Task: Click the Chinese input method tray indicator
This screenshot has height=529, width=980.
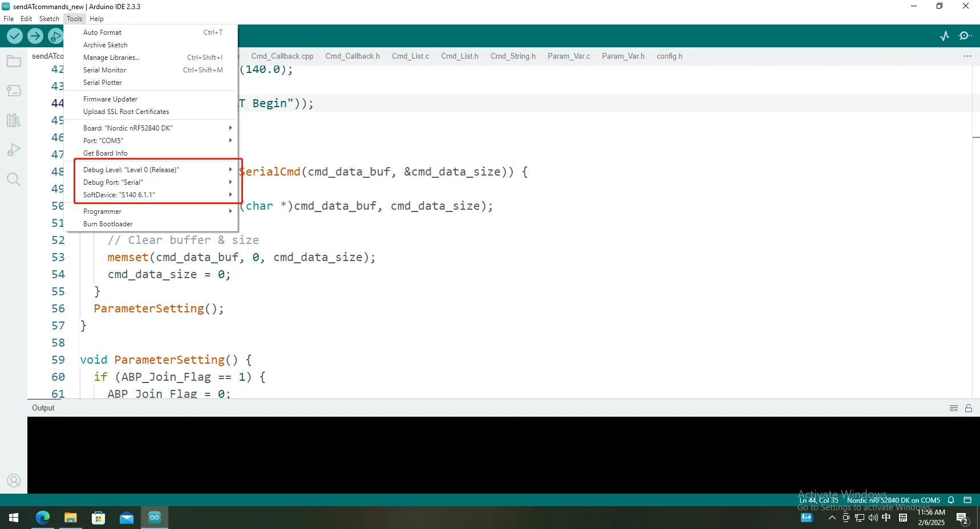Action: [x=886, y=518]
